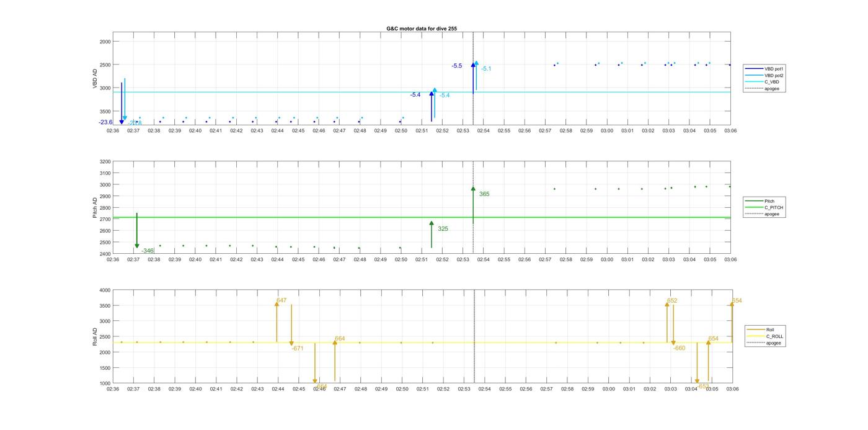868x430 pixels.
Task: Click the "02:36" time tick under VBD plot
Action: pos(113,131)
